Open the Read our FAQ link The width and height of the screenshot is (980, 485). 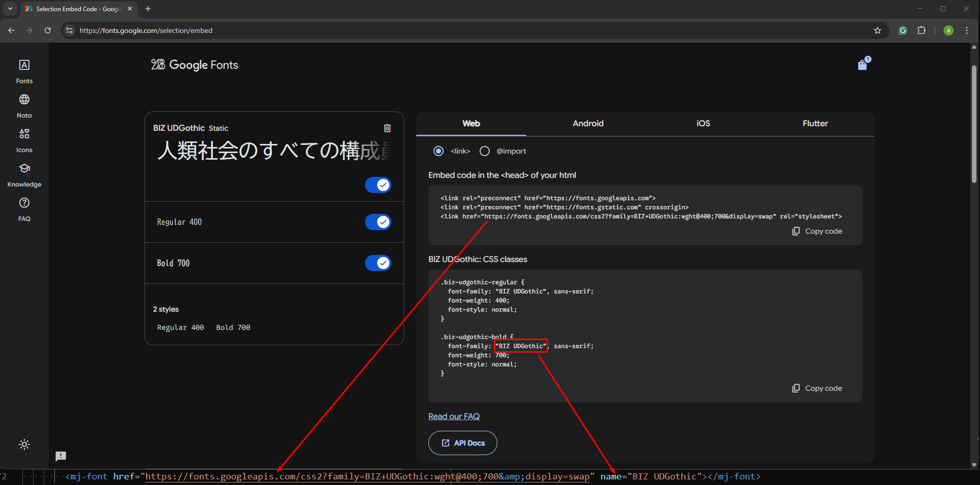click(454, 417)
